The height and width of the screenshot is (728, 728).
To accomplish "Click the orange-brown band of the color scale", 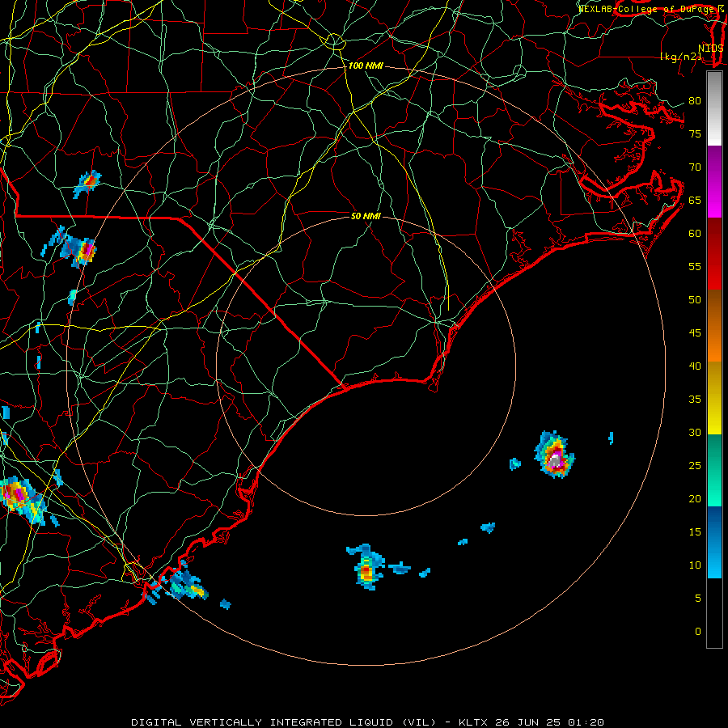I will (x=714, y=325).
